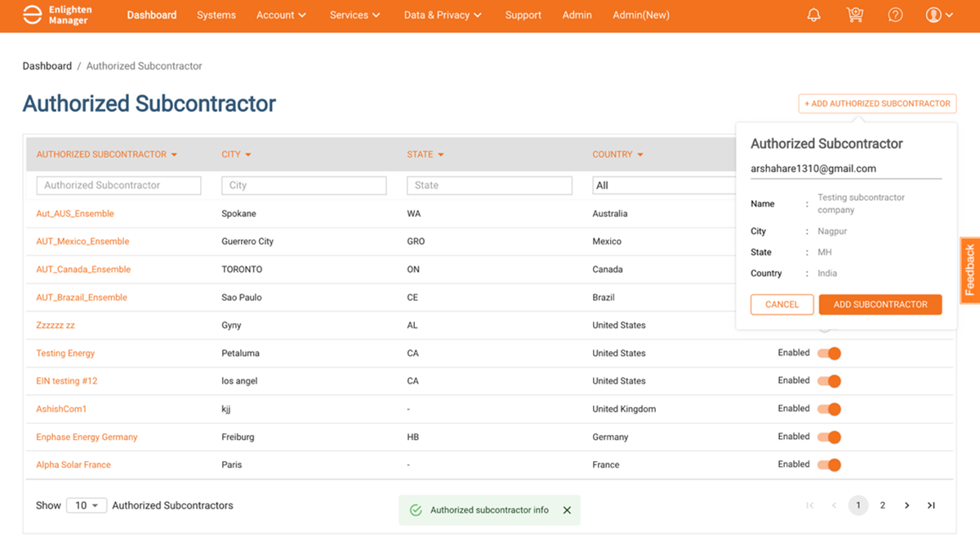Viewport: 980px width, 541px height.
Task: Click the Add Subcontractor button
Action: click(x=880, y=304)
